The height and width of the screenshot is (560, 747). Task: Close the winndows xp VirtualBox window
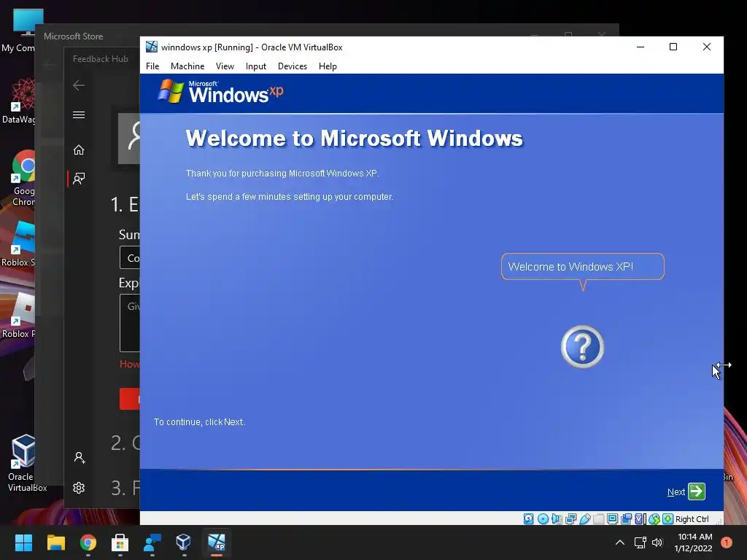(x=706, y=47)
